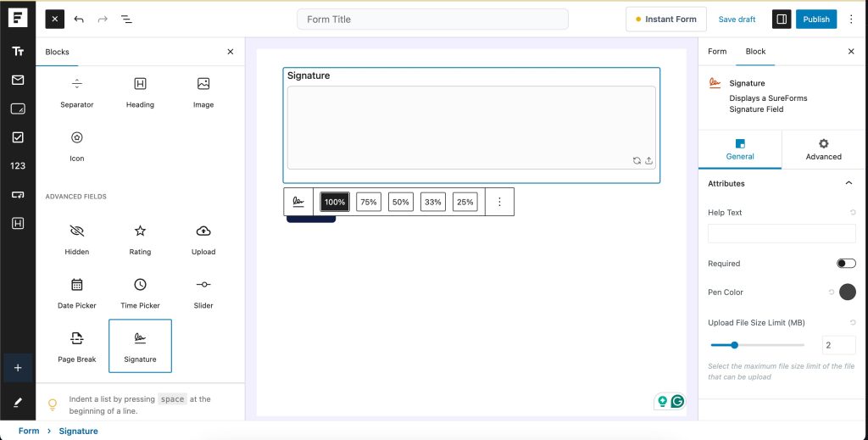Open top-right options kebab menu

[851, 19]
